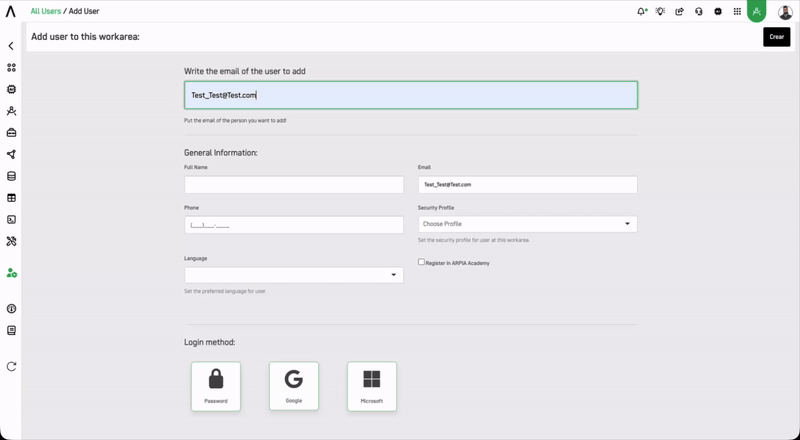Open the notifications bell
Viewport: 800px width, 440px height.
pos(641,11)
